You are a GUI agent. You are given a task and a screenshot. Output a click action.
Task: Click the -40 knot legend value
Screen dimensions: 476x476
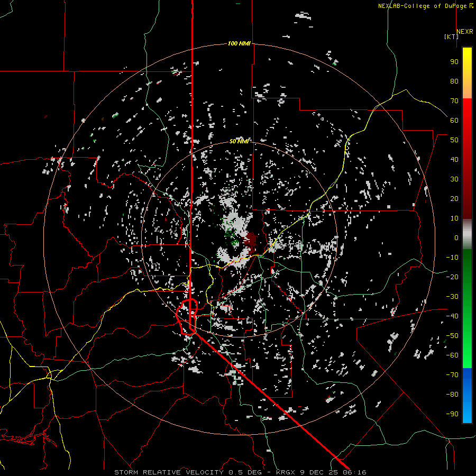tap(452, 316)
